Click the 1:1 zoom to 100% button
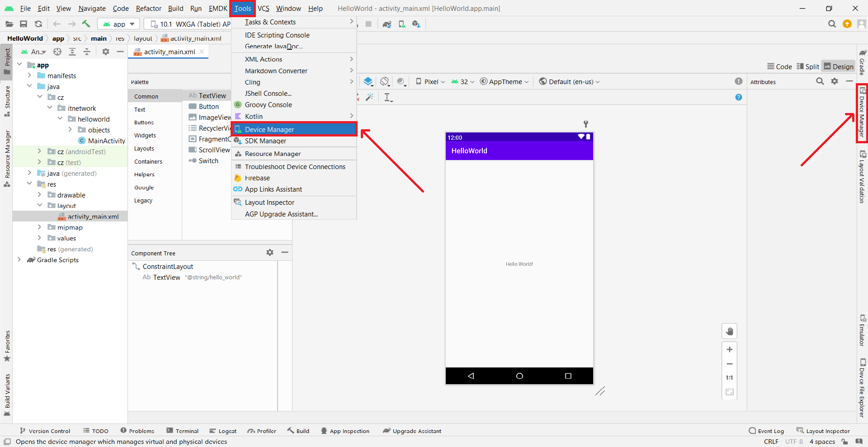868x447 pixels. pyautogui.click(x=730, y=378)
